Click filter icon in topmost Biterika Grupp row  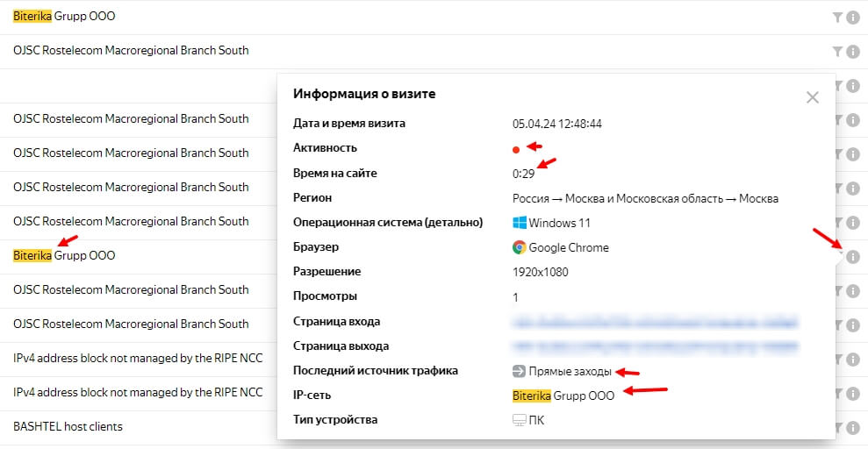click(837, 18)
